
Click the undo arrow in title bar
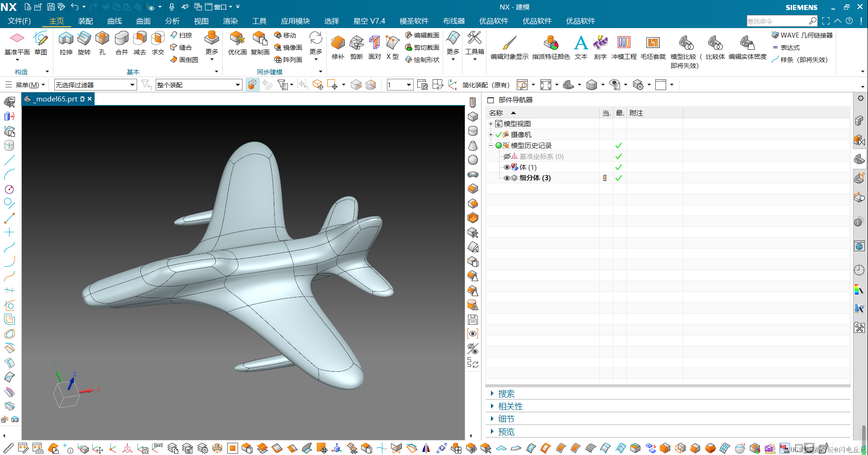point(75,7)
